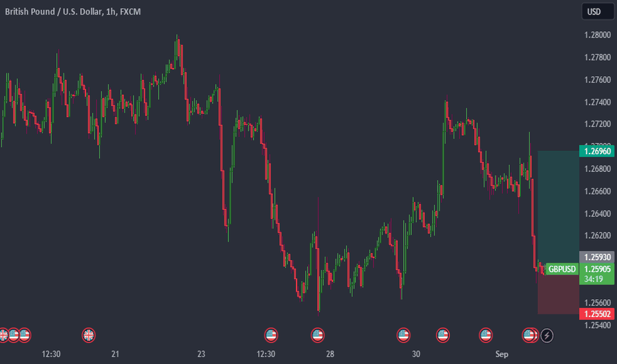Open the US flag event icon nearest Sep
Image resolution: width=617 pixels, height=364 pixels.
pyautogui.click(x=485, y=336)
